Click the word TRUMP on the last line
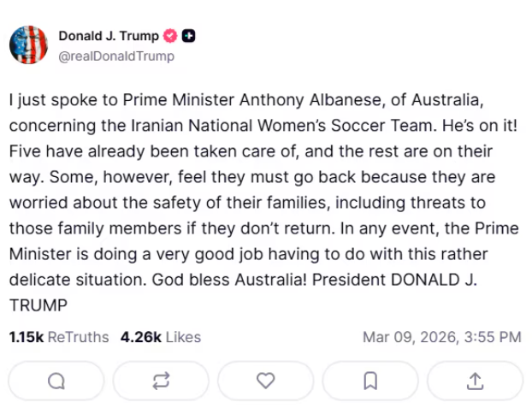Image resolution: width=532 pixels, height=408 pixels. [38, 305]
